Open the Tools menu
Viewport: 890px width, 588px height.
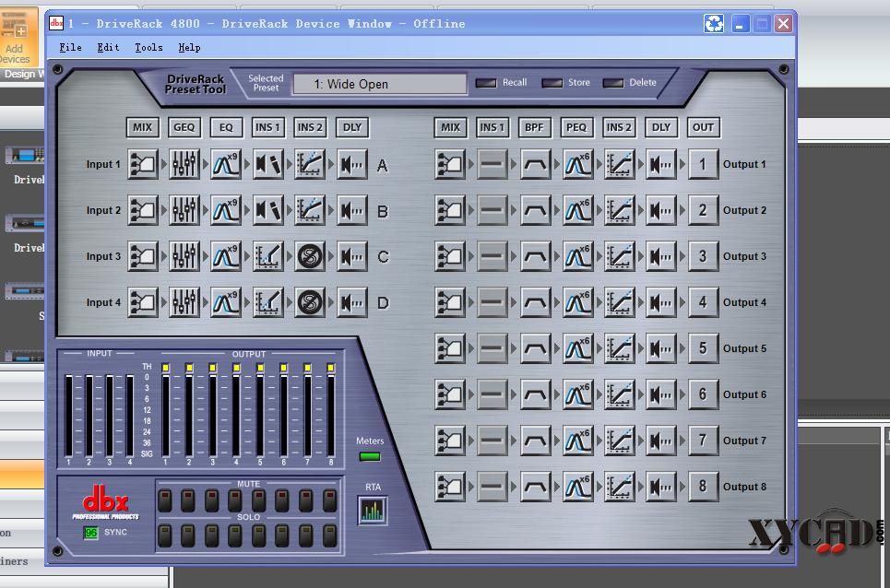pos(148,48)
